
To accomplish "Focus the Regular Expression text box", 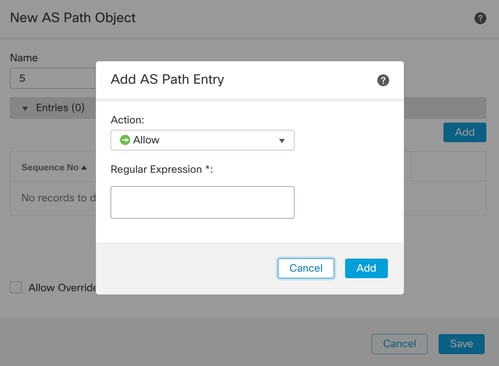I will [202, 202].
